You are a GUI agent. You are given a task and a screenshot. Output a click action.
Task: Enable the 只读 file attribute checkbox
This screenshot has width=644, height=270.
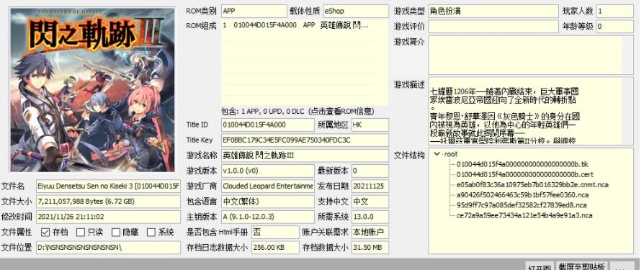pos(81,233)
